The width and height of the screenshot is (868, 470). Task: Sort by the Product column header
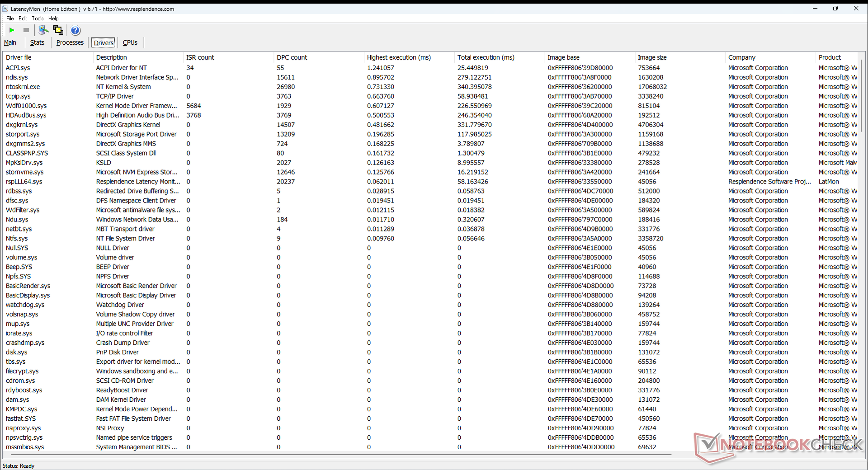tap(837, 57)
